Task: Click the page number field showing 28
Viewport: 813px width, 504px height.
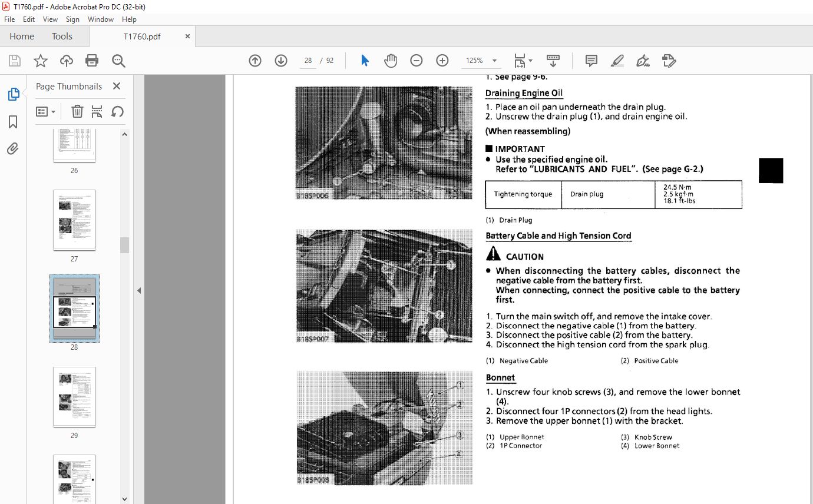Action: pyautogui.click(x=308, y=61)
